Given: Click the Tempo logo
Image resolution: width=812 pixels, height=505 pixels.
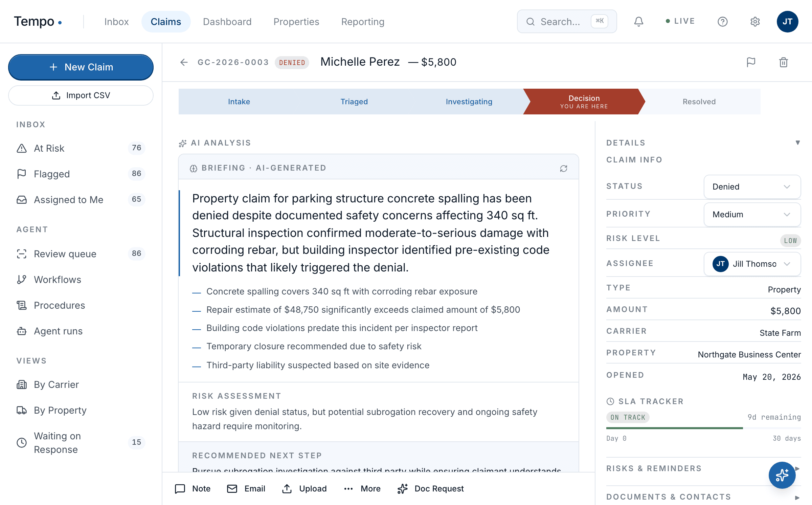Looking at the screenshot, I should (x=38, y=22).
